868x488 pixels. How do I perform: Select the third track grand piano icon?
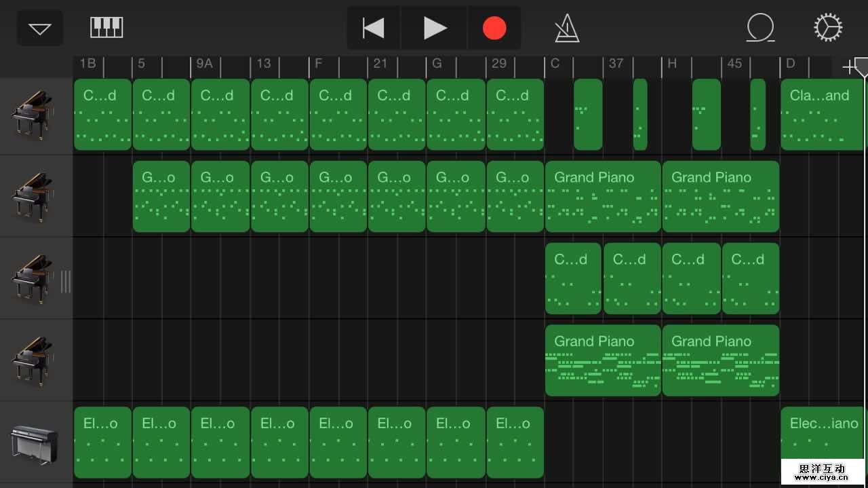[33, 278]
